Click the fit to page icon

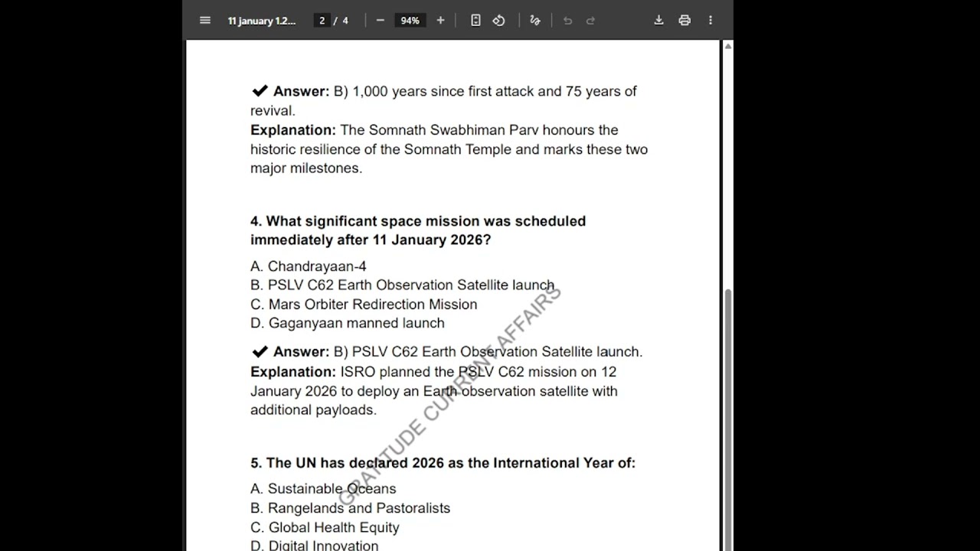point(475,21)
